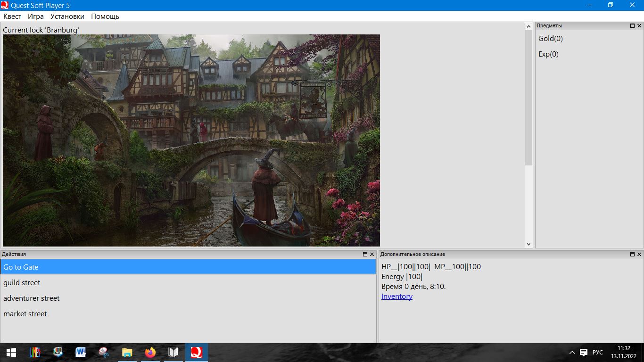Open Snipping Tool from the taskbar
Image resolution: width=644 pixels, height=362 pixels.
(x=104, y=353)
